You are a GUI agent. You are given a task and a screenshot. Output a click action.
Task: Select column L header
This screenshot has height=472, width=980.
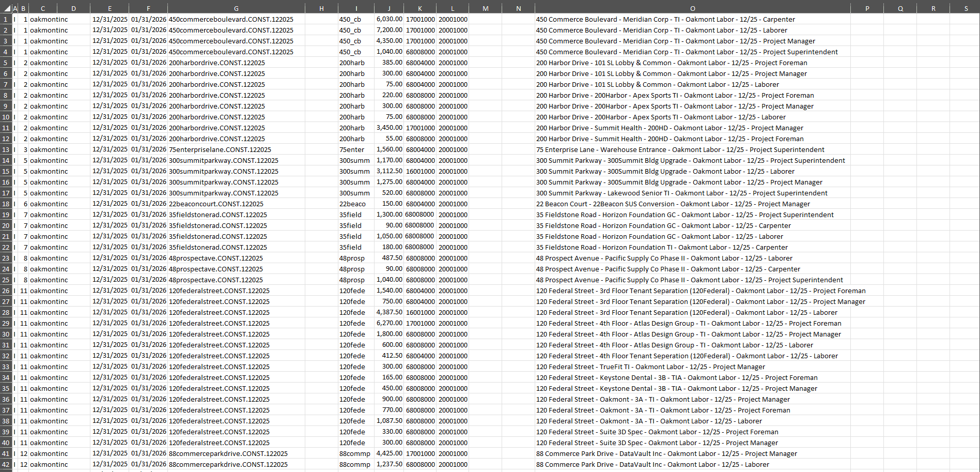[453, 8]
